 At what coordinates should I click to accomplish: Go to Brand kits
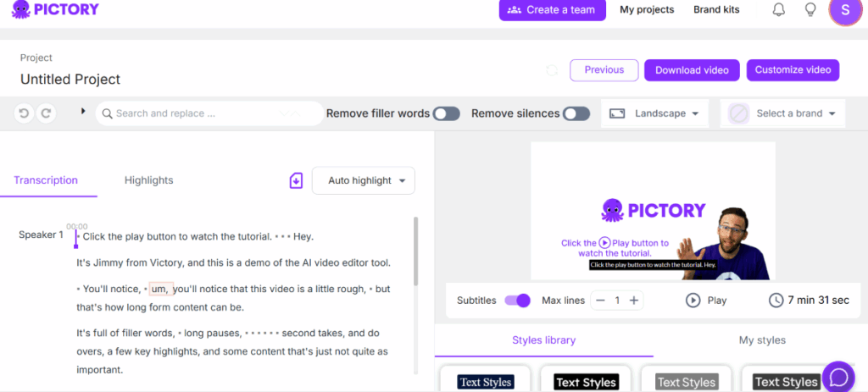pos(716,9)
